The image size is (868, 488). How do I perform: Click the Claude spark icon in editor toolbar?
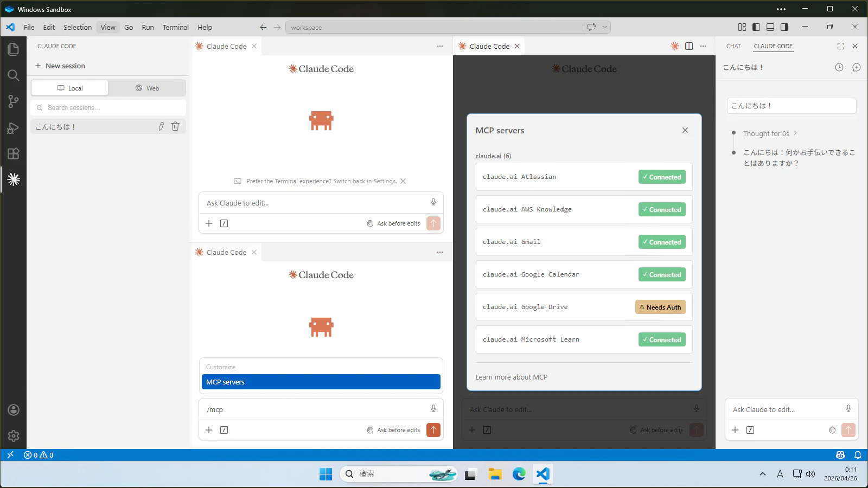click(675, 46)
